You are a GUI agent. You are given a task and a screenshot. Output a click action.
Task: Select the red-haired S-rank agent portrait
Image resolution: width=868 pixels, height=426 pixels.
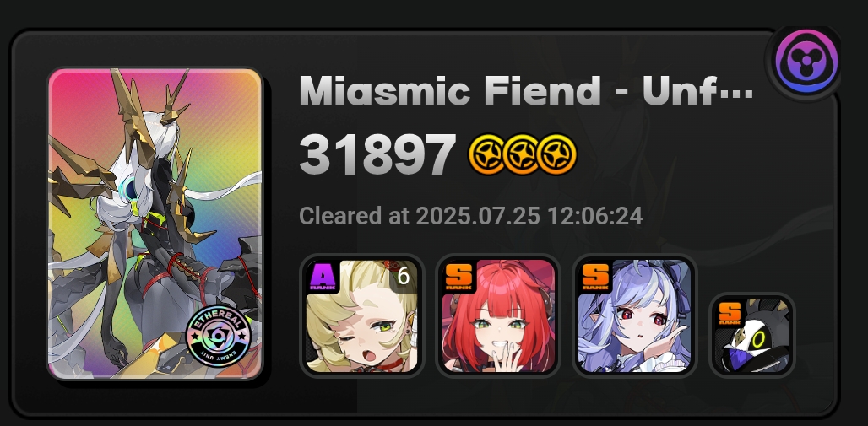click(x=498, y=315)
